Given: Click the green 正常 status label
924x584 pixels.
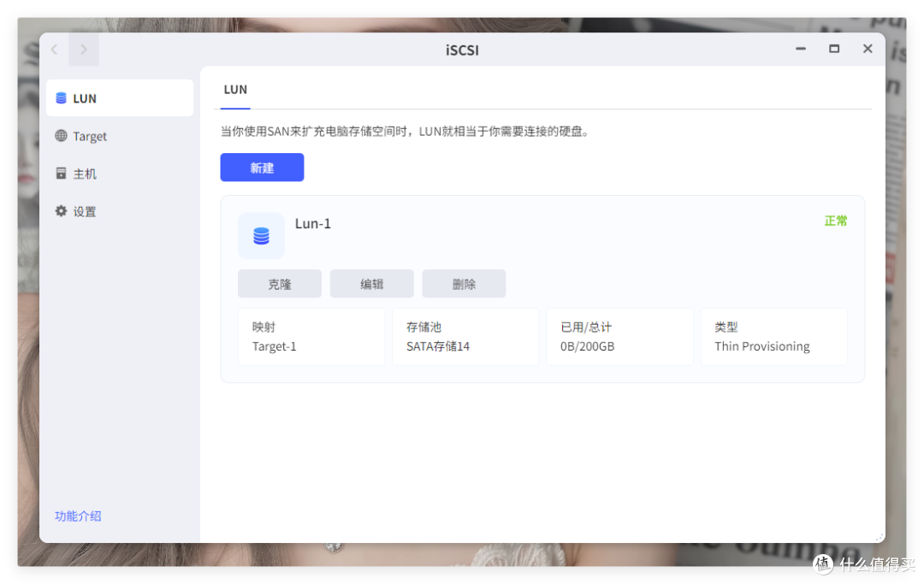Looking at the screenshot, I should click(836, 221).
